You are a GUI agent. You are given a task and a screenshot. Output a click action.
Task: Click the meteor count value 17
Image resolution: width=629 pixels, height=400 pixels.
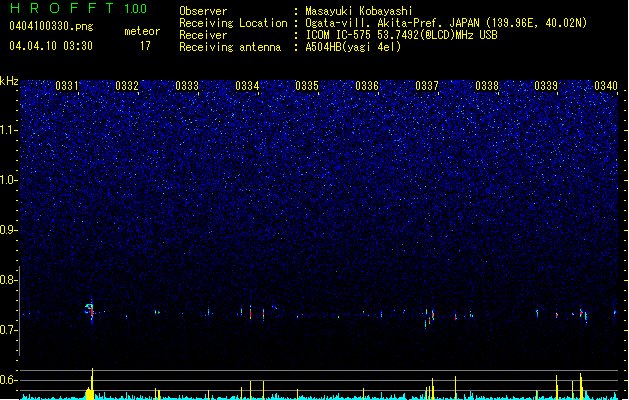(145, 46)
